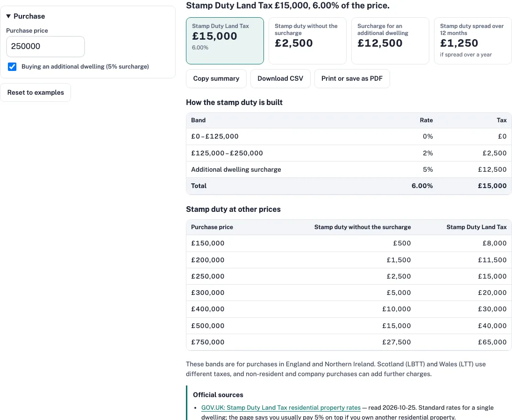This screenshot has width=512, height=420.
Task: Click the Purchase price input field
Action: [x=45, y=46]
